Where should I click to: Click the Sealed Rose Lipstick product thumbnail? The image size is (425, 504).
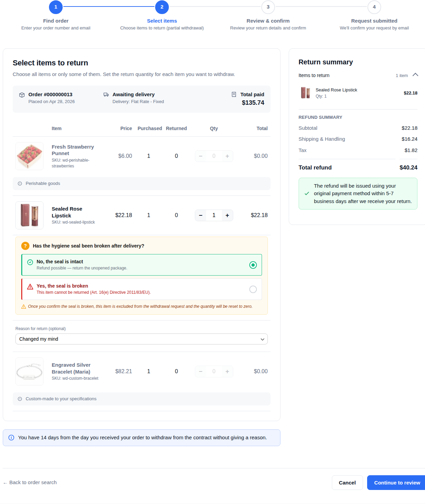(29, 215)
